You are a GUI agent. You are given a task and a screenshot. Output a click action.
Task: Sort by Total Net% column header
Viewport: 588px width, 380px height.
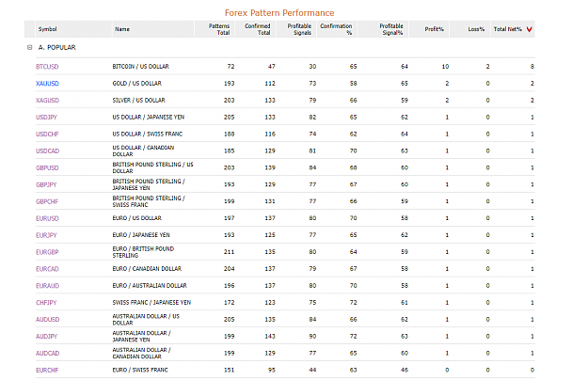[x=507, y=29]
